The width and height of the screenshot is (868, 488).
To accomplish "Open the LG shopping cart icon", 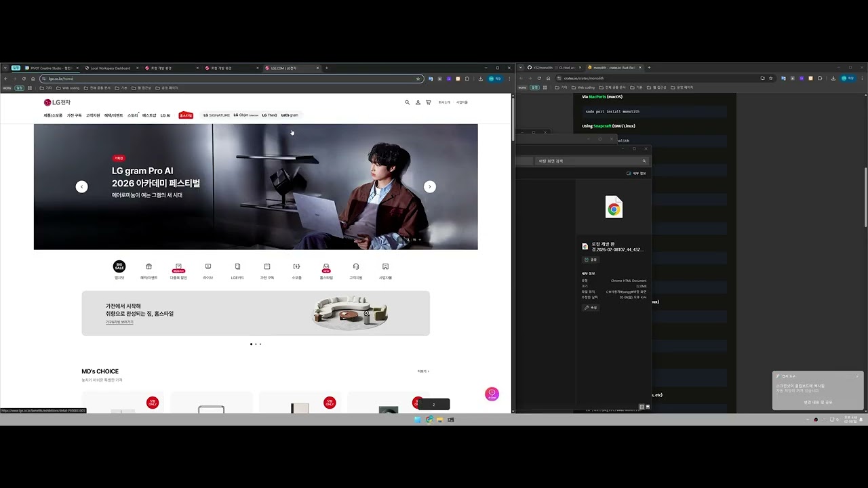I will coord(428,102).
